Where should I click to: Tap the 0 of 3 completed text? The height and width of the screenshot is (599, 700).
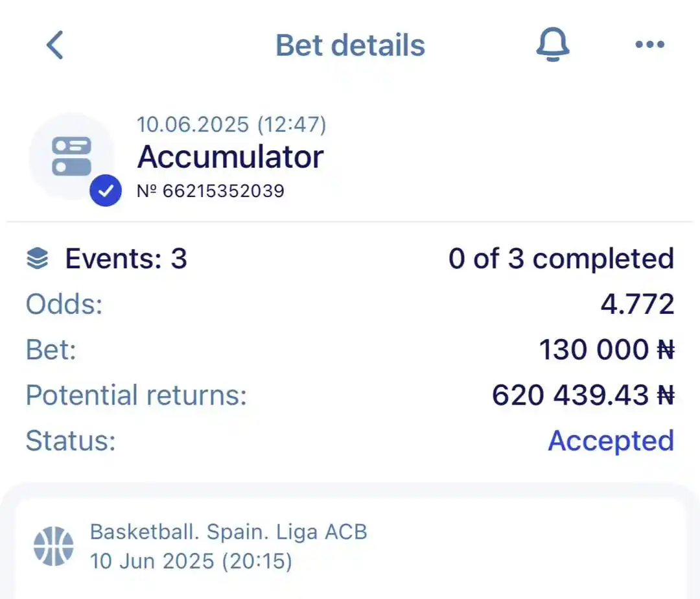(x=561, y=259)
